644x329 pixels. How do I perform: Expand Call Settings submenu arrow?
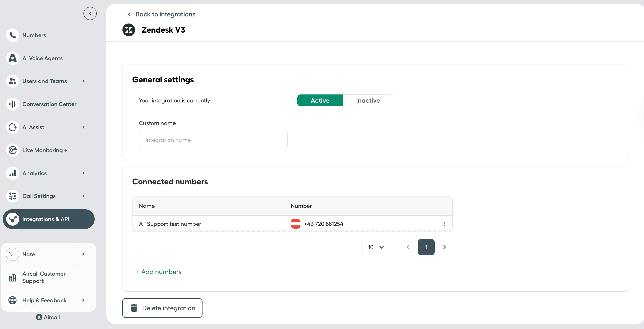pyautogui.click(x=83, y=196)
